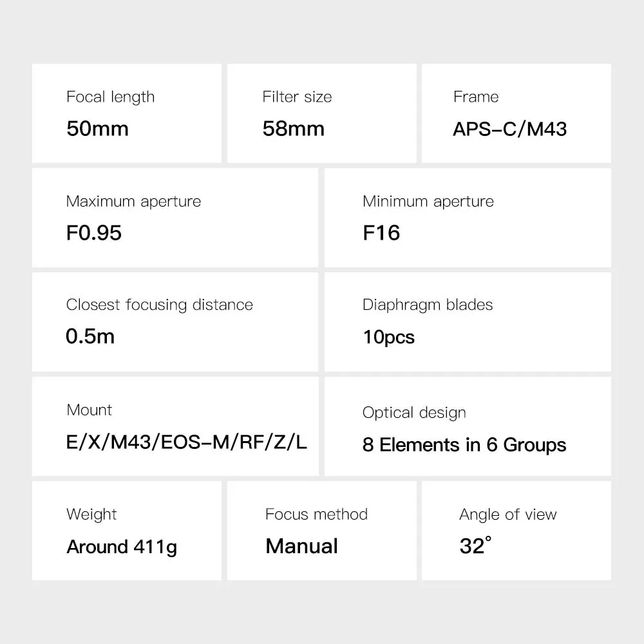Select the APS-C/M43 frame value
This screenshot has width=644, height=644.
click(509, 128)
